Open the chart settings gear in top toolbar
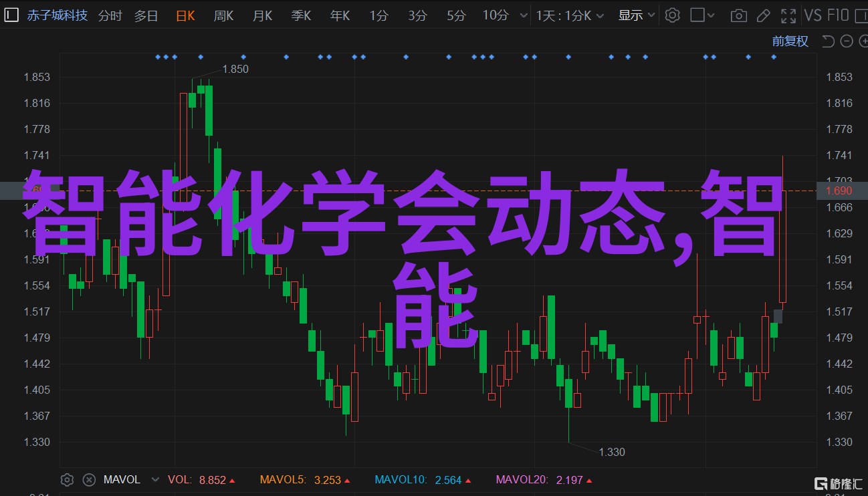The width and height of the screenshot is (868, 496). coord(672,15)
